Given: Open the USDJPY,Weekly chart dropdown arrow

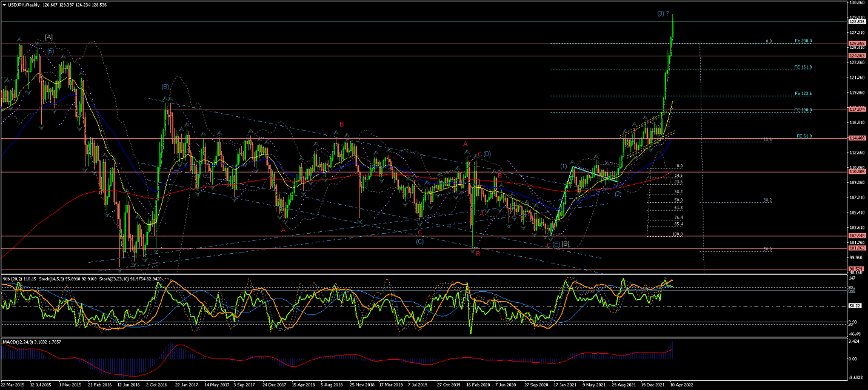Looking at the screenshot, I should click(x=4, y=4).
